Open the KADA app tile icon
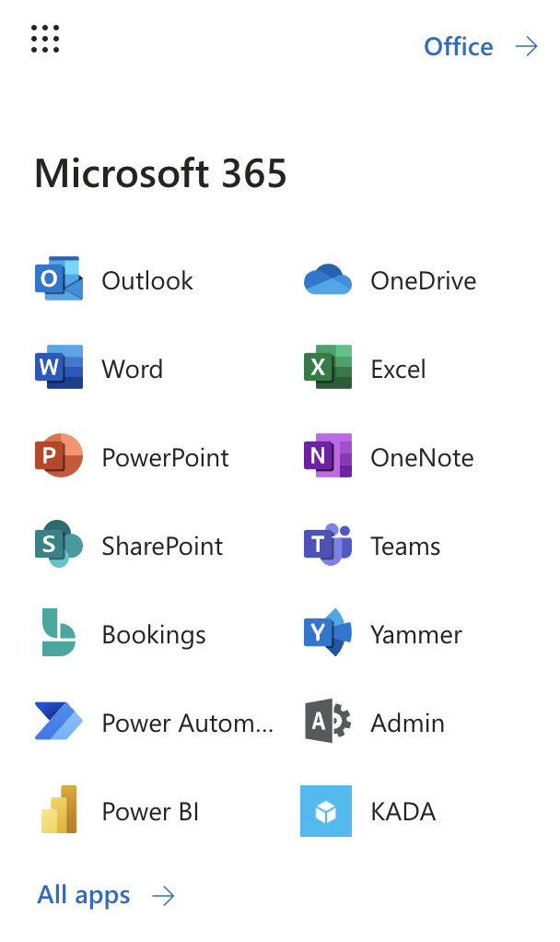 click(326, 811)
